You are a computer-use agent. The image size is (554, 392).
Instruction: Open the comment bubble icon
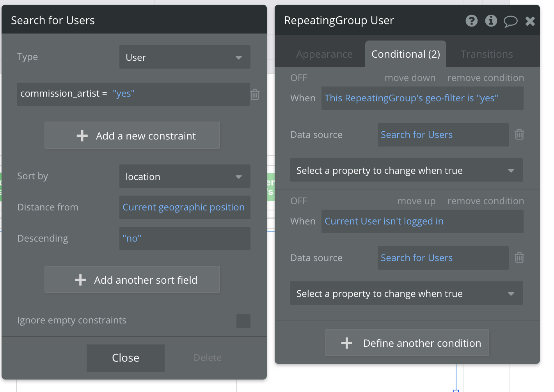[x=510, y=21]
